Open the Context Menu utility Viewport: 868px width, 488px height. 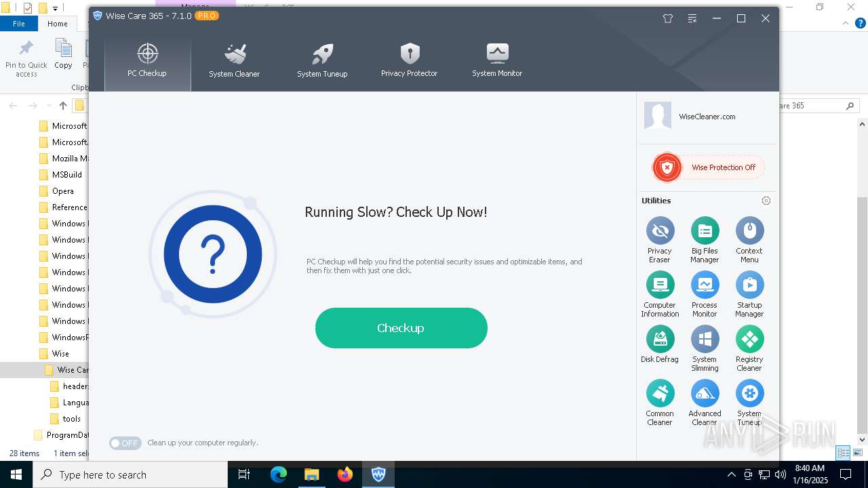click(749, 240)
